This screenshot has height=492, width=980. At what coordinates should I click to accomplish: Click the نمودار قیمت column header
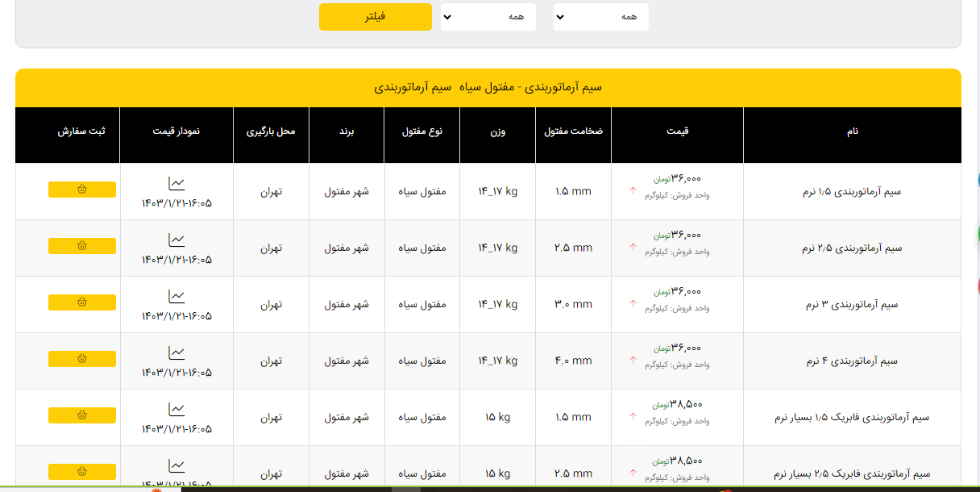[x=176, y=131]
